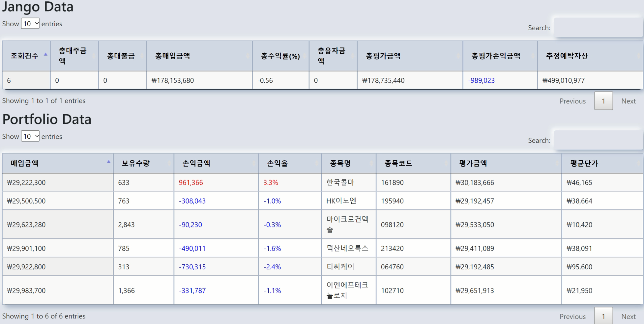Click Previous in Jango Data pagination

[x=572, y=101]
